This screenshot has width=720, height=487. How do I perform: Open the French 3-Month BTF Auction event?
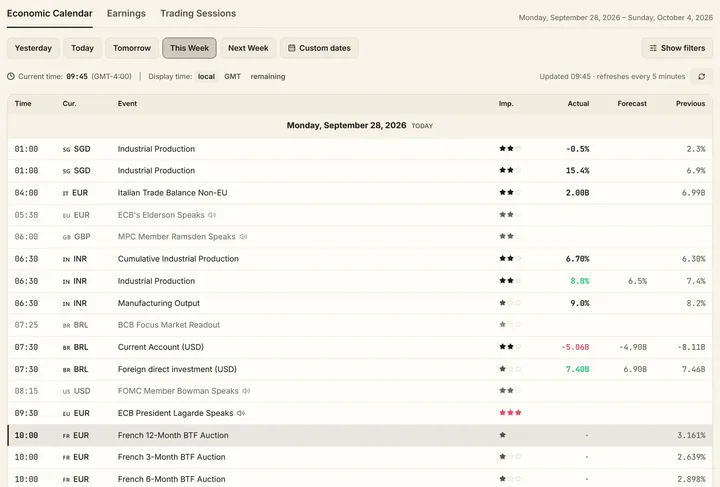coord(171,457)
